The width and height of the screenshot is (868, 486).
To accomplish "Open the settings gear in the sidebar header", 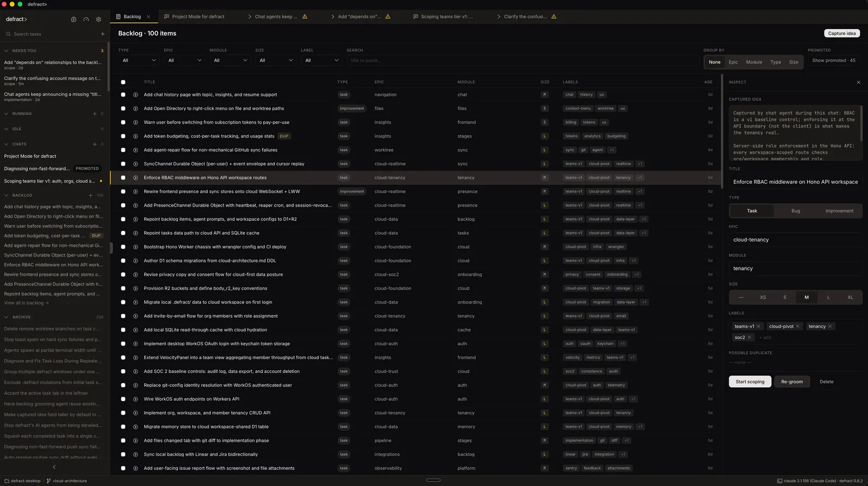I will coord(98,19).
